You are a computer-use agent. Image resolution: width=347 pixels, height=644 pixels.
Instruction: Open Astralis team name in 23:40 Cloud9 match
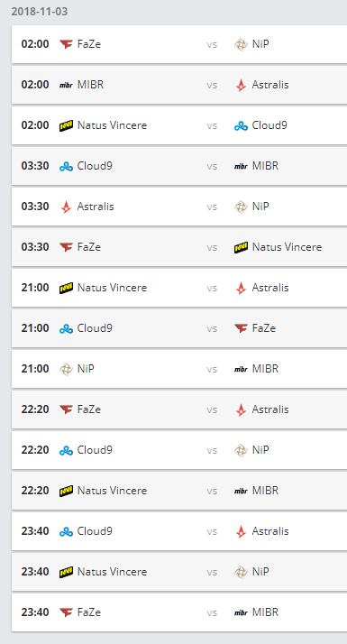click(270, 531)
